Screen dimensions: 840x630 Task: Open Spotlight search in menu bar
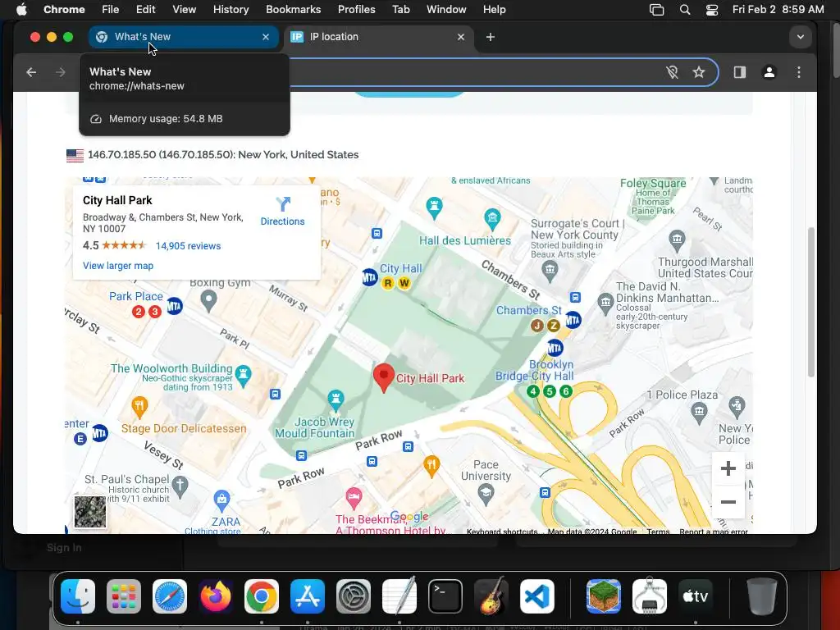click(x=685, y=10)
